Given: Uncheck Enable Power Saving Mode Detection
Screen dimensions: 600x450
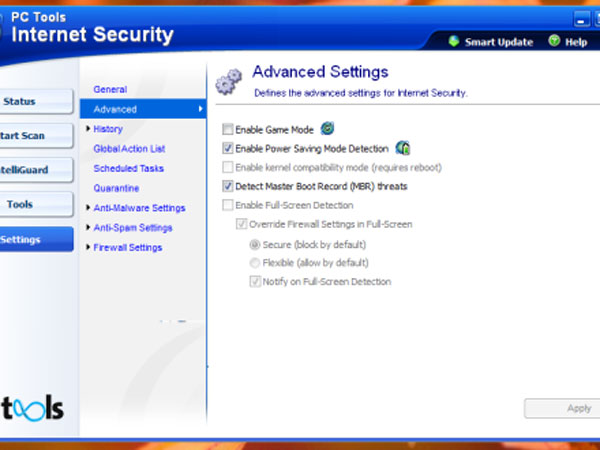Looking at the screenshot, I should pos(228,148).
